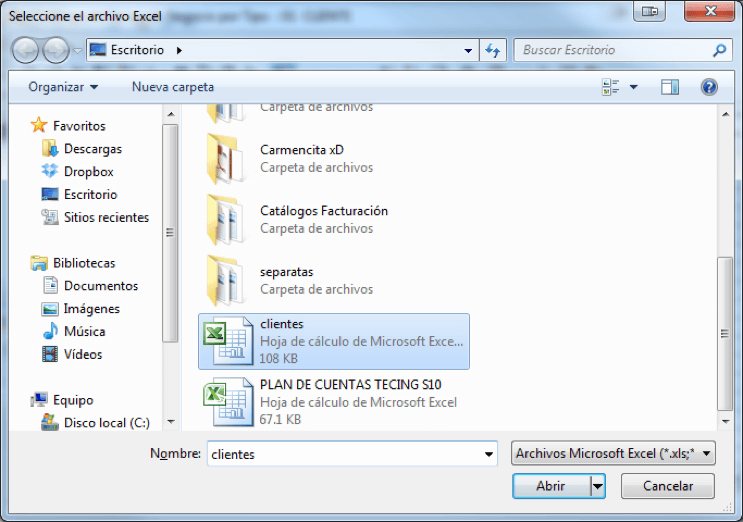Click the refresh arrows icon
Screen dimensions: 743x522
pyautogui.click(x=493, y=50)
